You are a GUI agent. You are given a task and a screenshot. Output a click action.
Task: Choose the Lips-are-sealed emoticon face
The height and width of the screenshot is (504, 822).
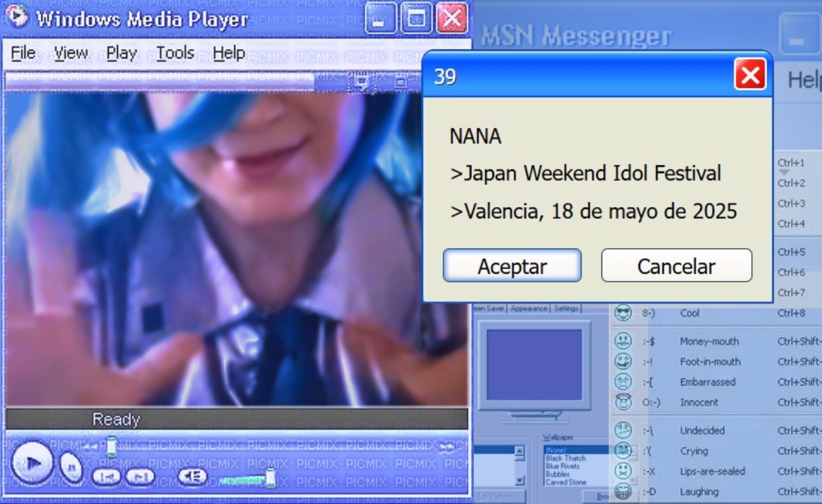(x=623, y=471)
